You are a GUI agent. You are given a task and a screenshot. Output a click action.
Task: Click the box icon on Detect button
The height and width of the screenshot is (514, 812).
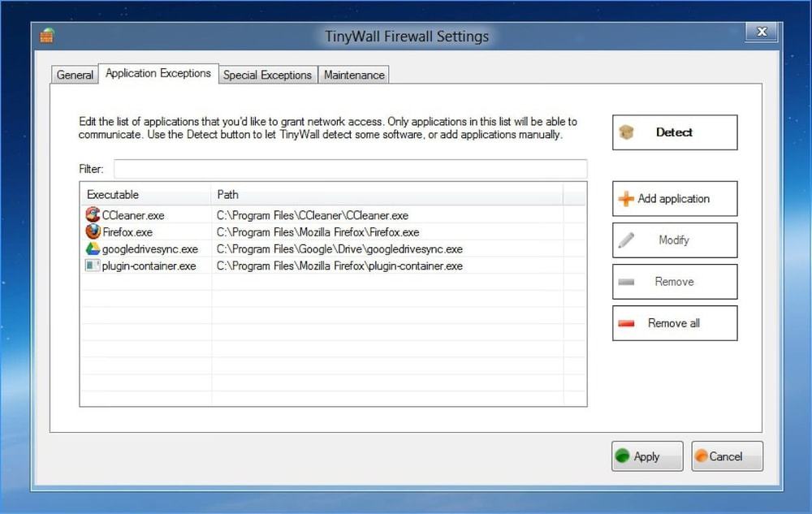[x=626, y=132]
